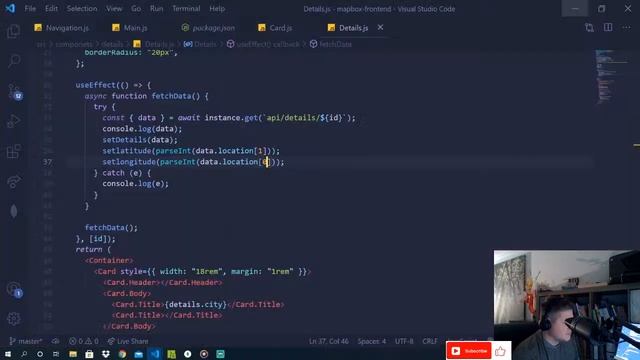Change file encoding UTF-8

click(404, 341)
